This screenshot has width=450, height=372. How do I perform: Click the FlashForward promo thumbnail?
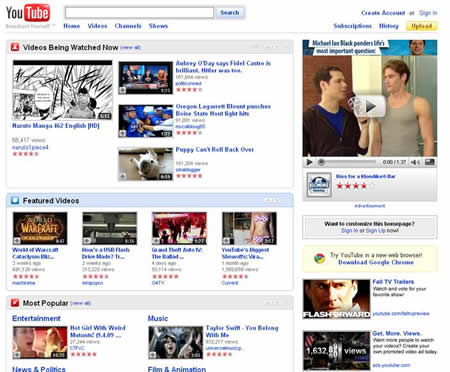[x=336, y=299]
